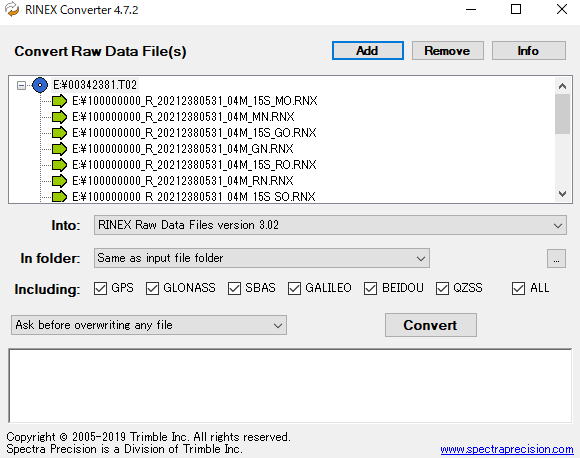Click green arrow icon beside 15S_MO.RNX file
Image resolution: width=580 pixels, height=458 pixels.
59,101
